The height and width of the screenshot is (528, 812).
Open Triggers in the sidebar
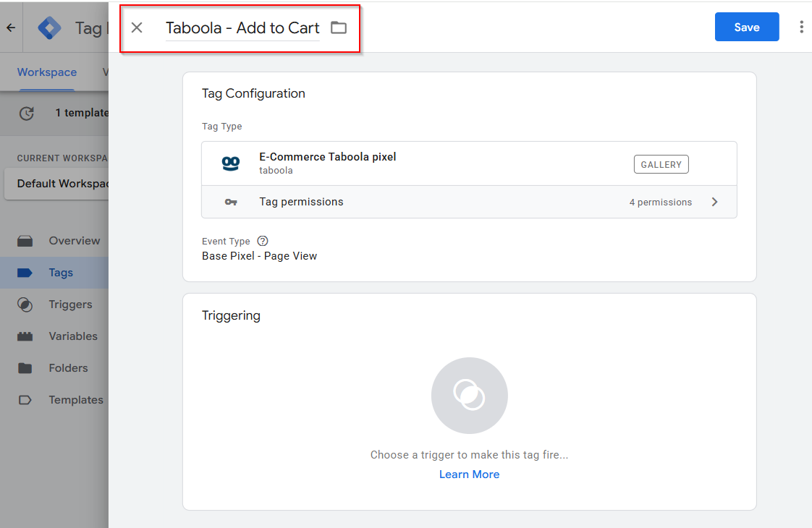click(54, 305)
